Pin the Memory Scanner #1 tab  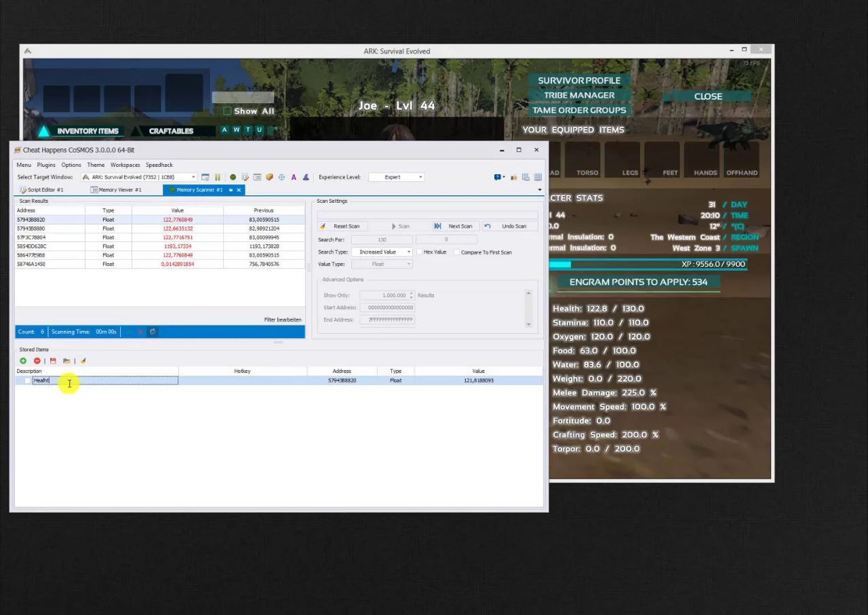[231, 190]
